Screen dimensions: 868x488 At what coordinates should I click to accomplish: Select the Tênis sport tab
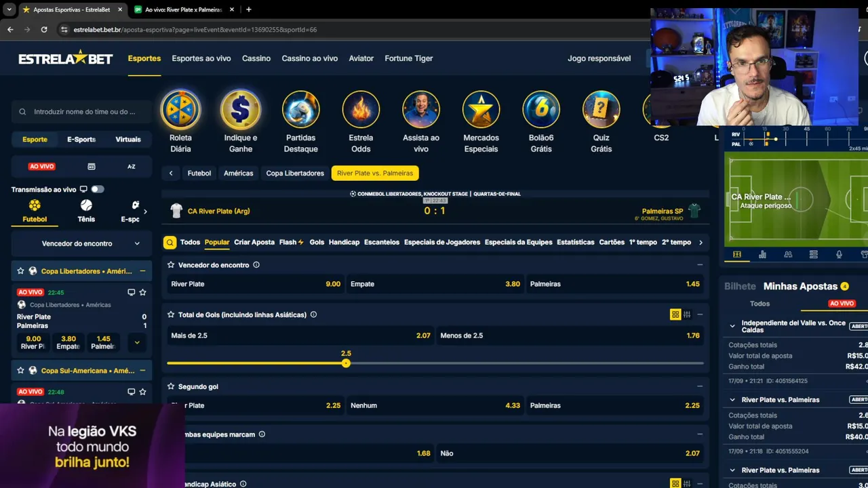click(86, 211)
